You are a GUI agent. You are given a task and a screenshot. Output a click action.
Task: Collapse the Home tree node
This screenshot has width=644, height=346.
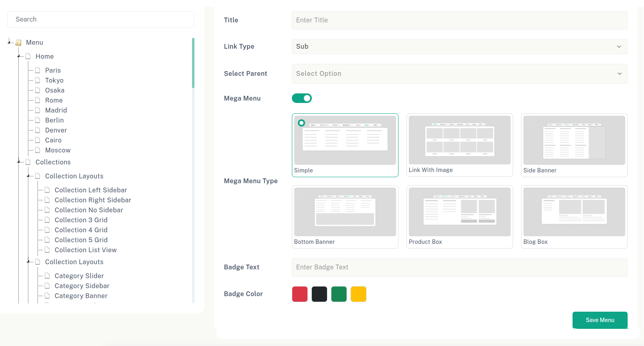coord(19,56)
